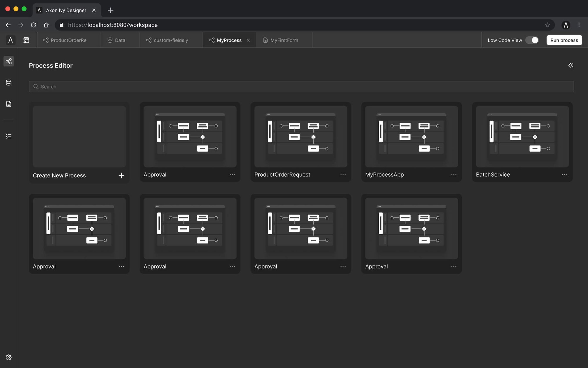Image resolution: width=588 pixels, height=368 pixels.
Task: Collapse the Process Editor panel with double chevron
Action: click(571, 65)
